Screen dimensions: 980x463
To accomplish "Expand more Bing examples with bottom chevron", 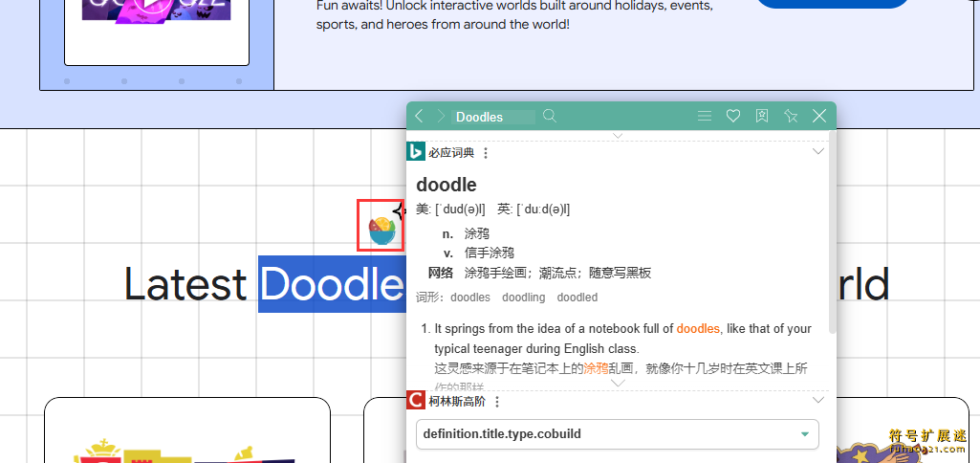I will [618, 383].
